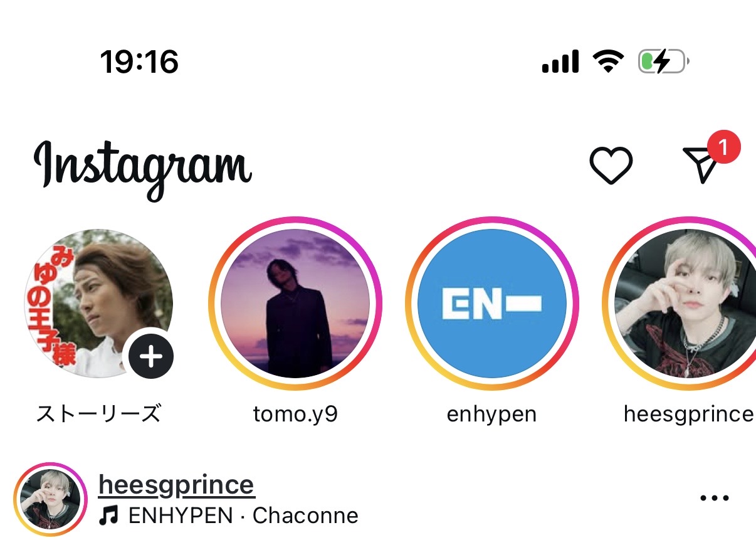Tap the tomo.y9 username label
The height and width of the screenshot is (540, 756).
coord(295,414)
